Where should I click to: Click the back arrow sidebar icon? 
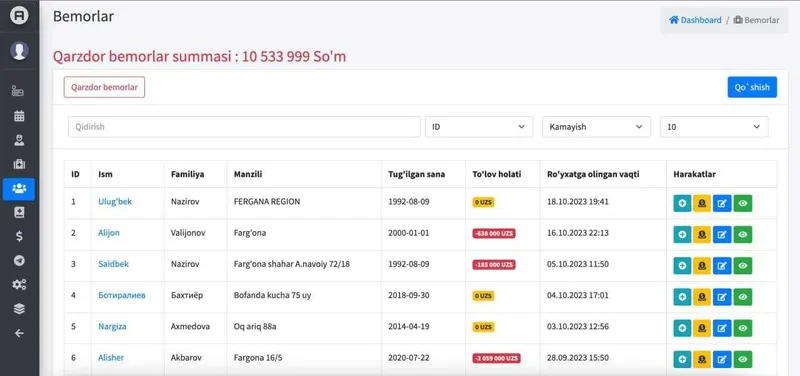(19, 333)
